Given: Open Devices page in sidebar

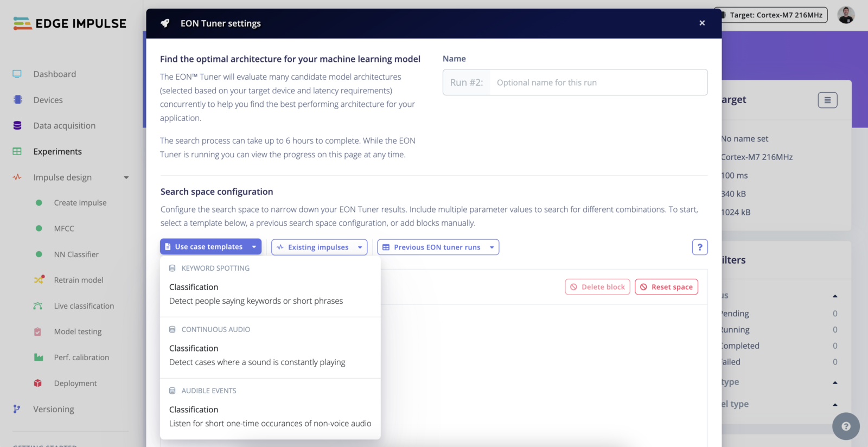Looking at the screenshot, I should click(x=48, y=100).
